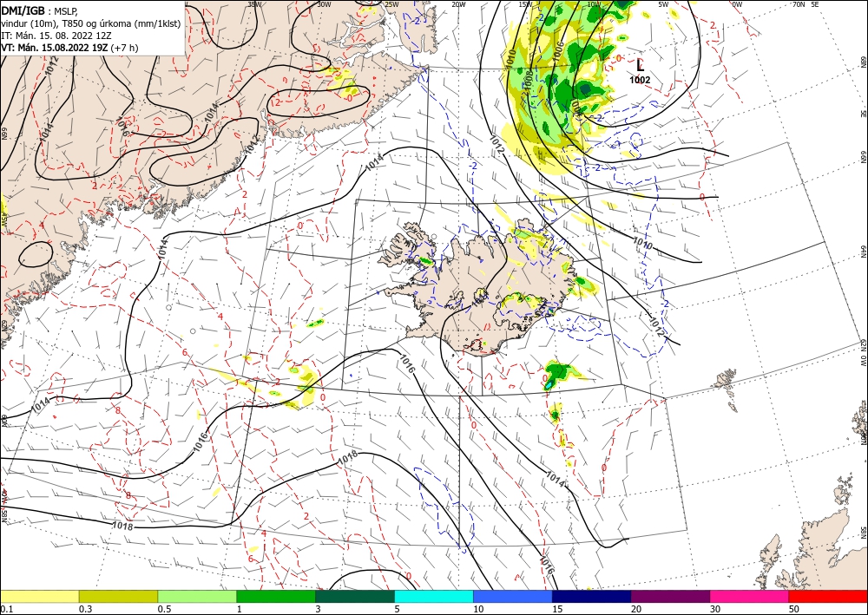Click the '1008' isobar label
This screenshot has width=868, height=615.
529,80
